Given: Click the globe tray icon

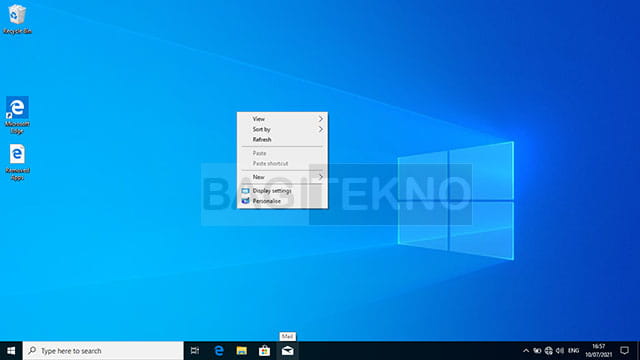Looking at the screenshot, I should tap(549, 351).
